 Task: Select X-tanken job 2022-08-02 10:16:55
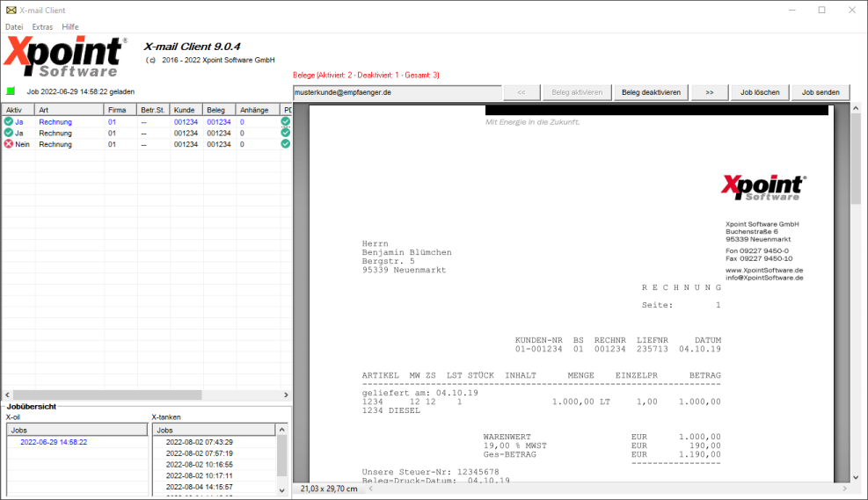click(x=200, y=465)
